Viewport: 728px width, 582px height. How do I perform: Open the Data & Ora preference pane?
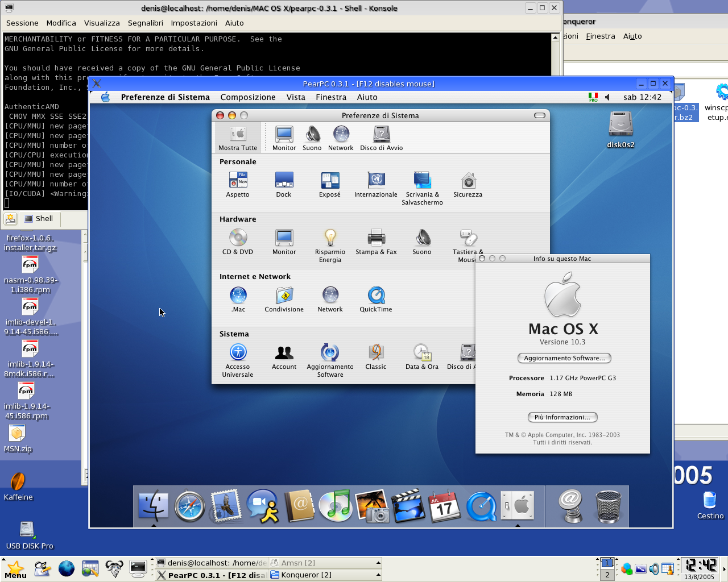click(422, 357)
